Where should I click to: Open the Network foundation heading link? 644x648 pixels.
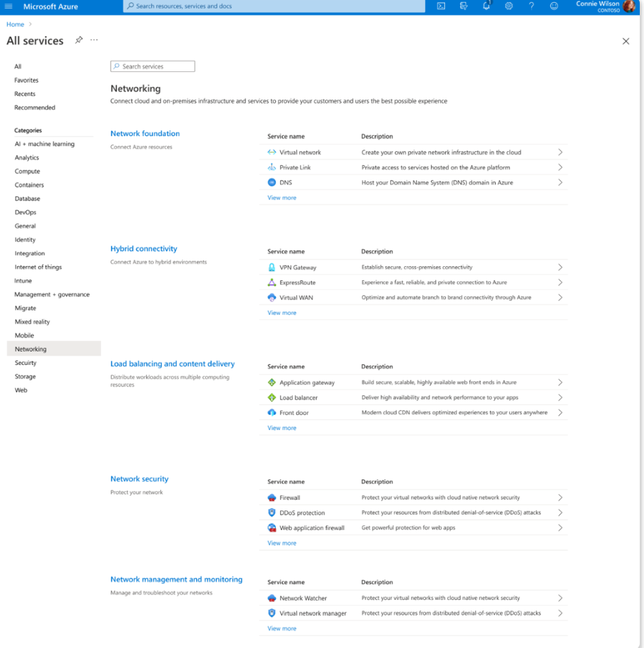click(x=145, y=133)
